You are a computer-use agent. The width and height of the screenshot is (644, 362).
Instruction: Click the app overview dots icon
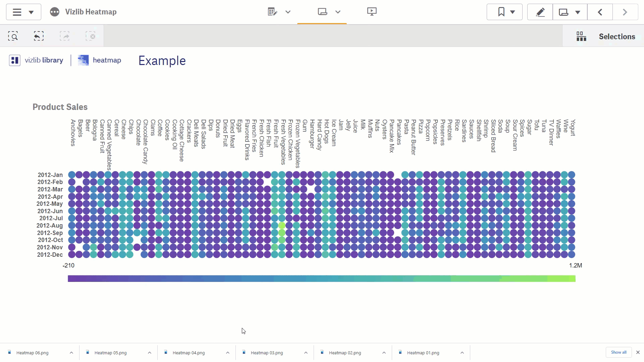point(55,12)
